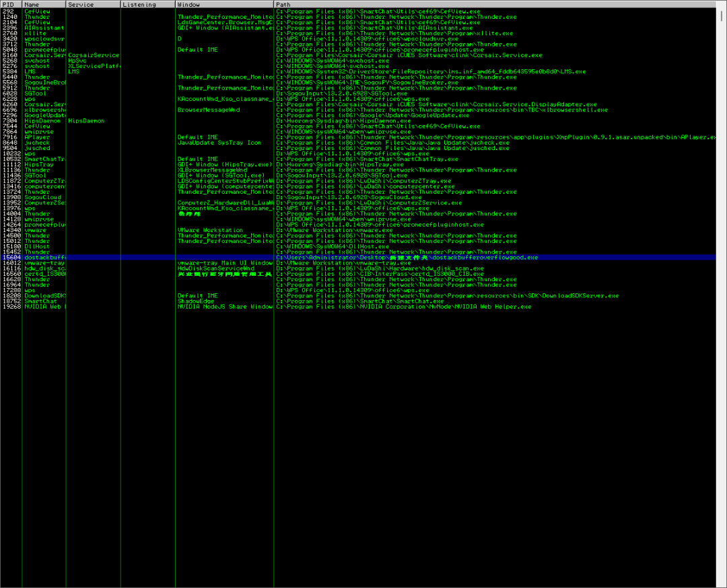The height and width of the screenshot is (588, 727).
Task: Click the XLServicePlatf service cell
Action: click(x=94, y=66)
